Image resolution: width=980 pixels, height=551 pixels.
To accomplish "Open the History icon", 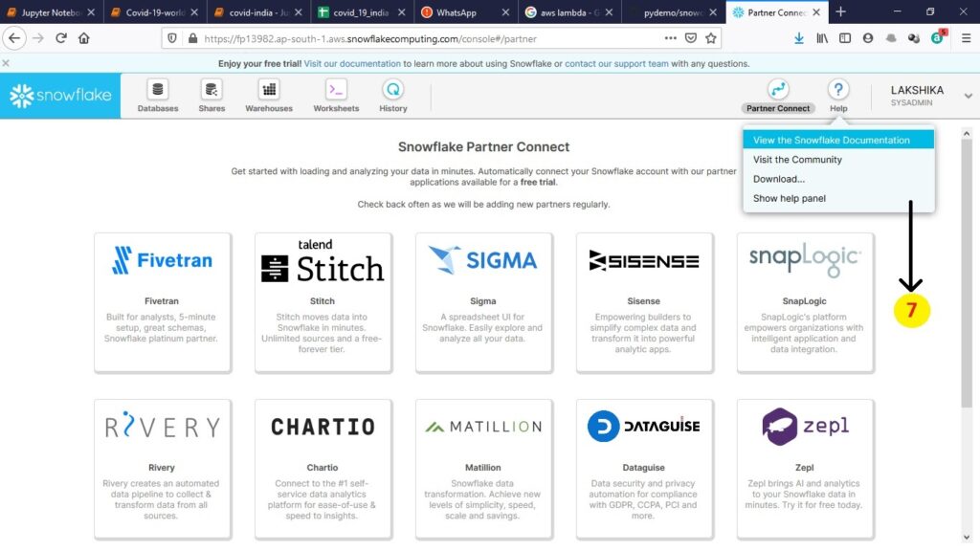I will click(392, 90).
